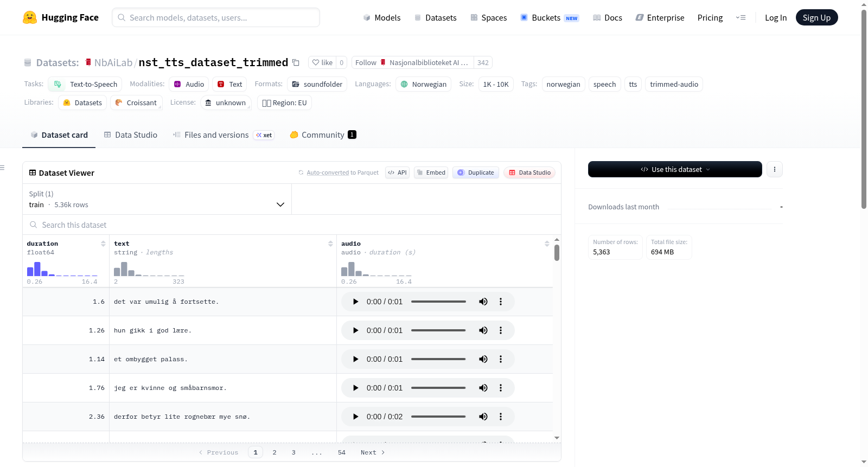868x467 pixels.
Task: Go to Spaces in top navigation
Action: click(488, 18)
